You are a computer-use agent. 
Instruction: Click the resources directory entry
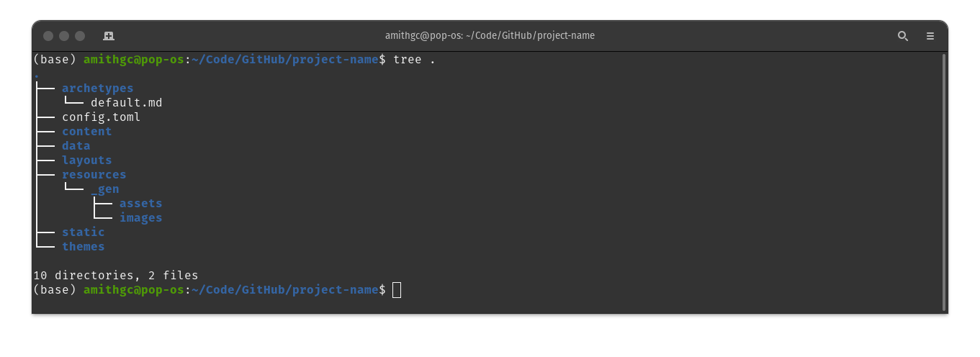click(94, 175)
